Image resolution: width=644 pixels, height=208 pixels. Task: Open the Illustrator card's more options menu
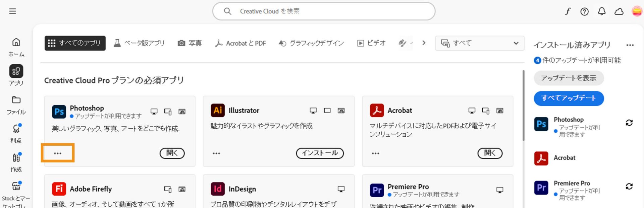216,153
